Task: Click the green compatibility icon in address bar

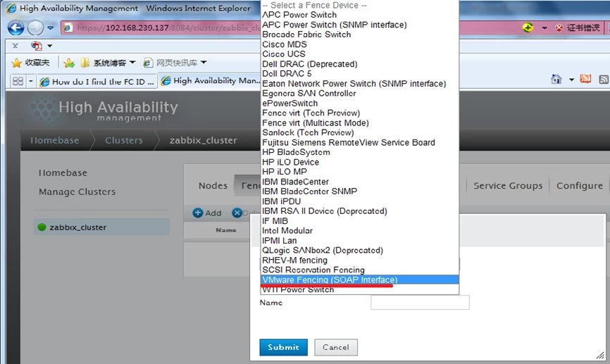Action: [x=528, y=27]
